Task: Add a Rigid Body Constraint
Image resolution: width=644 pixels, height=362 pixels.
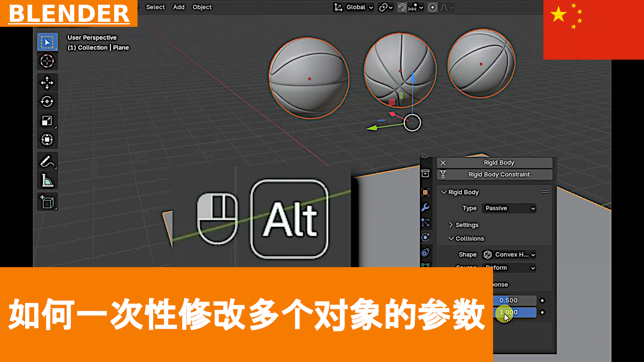Action: (x=494, y=174)
